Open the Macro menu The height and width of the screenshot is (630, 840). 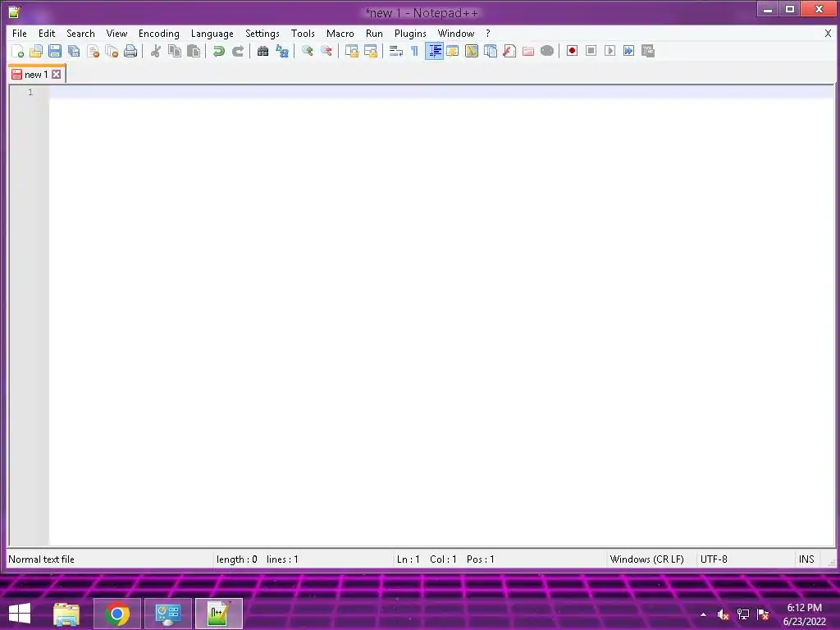click(x=340, y=33)
